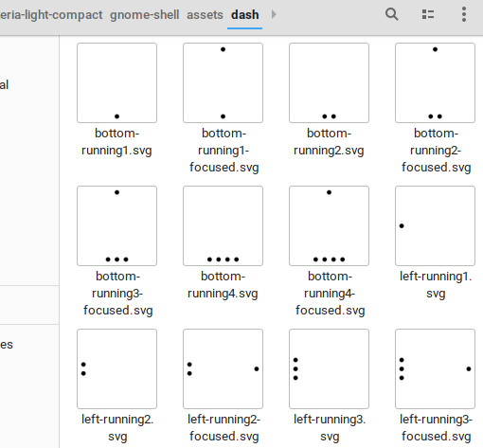483x448 pixels.
Task: Click the bottom-running4-focused.svg file name
Action: (x=330, y=294)
